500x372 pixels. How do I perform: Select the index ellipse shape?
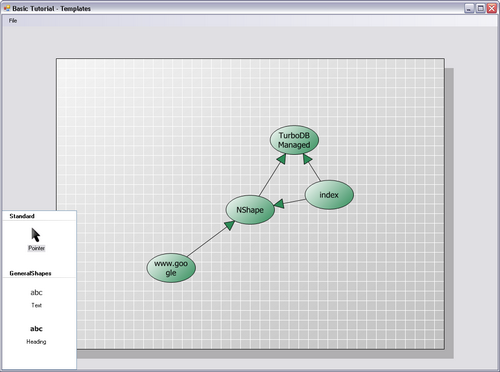pyautogui.click(x=329, y=195)
